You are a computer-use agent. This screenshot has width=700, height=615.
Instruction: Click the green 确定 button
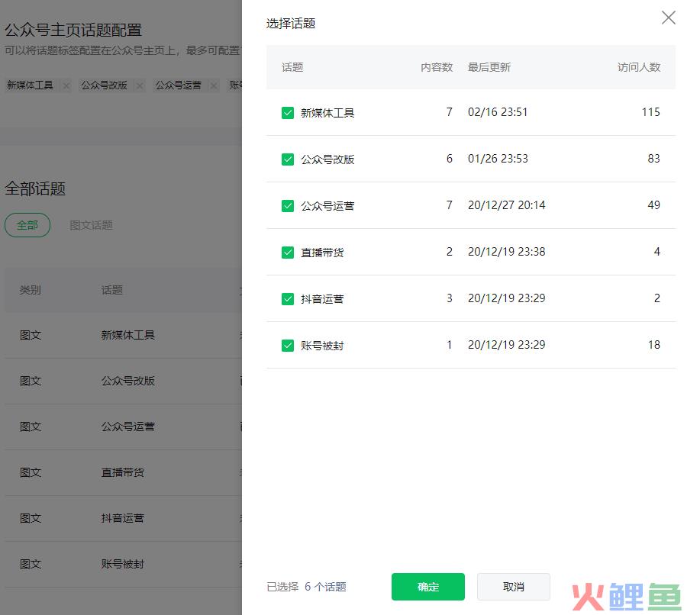coord(428,587)
